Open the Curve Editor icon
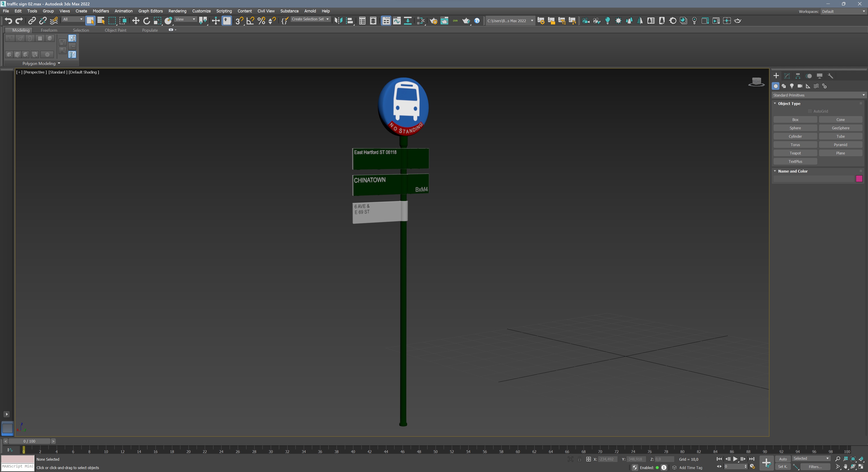 click(x=397, y=21)
